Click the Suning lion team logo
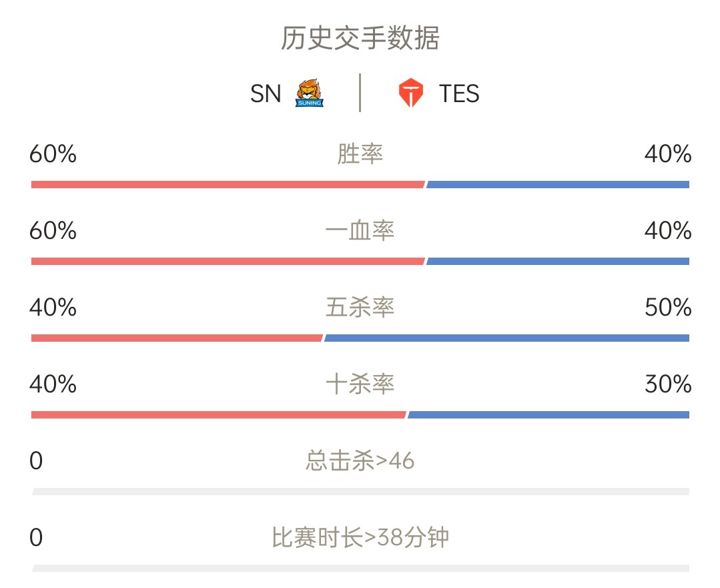The width and height of the screenshot is (720, 588). [309, 93]
